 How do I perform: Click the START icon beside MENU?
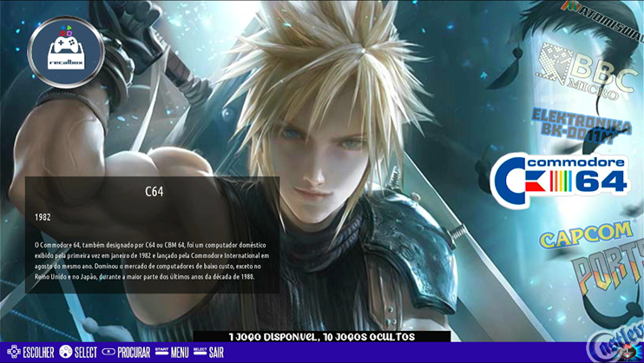[x=161, y=352]
